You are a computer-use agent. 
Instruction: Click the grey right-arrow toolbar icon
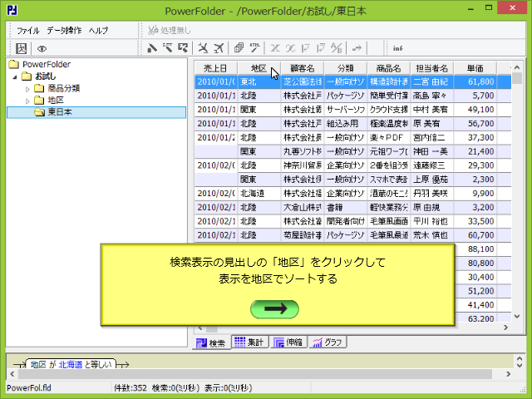357,48
